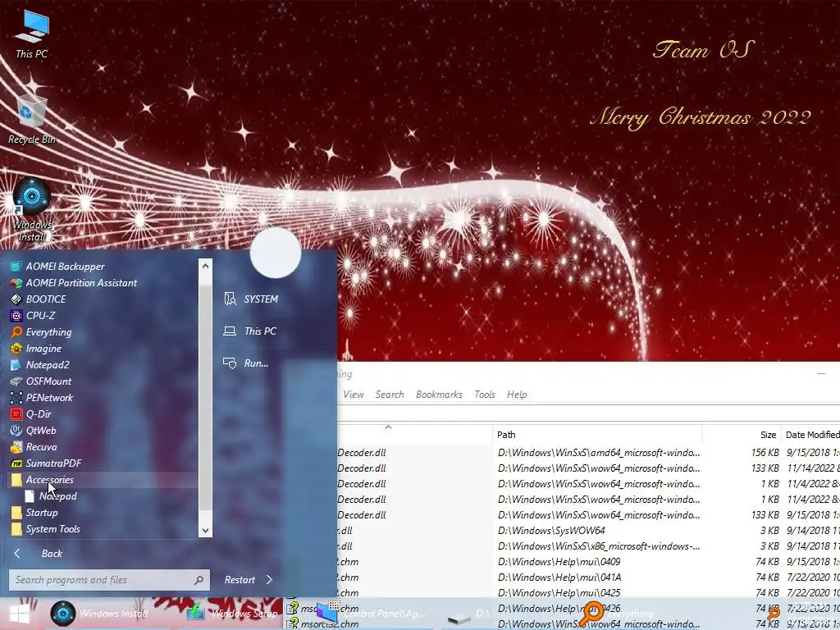Open the Bookmarks menu in Everything
This screenshot has width=840, height=630.
pyautogui.click(x=439, y=395)
